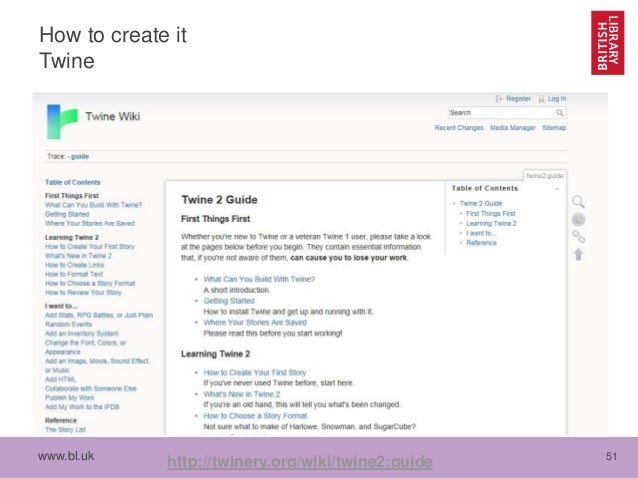Open What's New in Twine 2 in sidebar

(x=78, y=256)
